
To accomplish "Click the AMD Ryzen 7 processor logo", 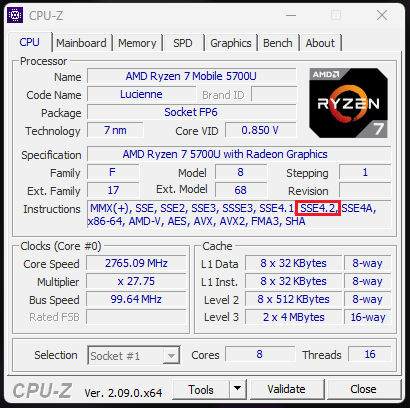I will [x=348, y=103].
